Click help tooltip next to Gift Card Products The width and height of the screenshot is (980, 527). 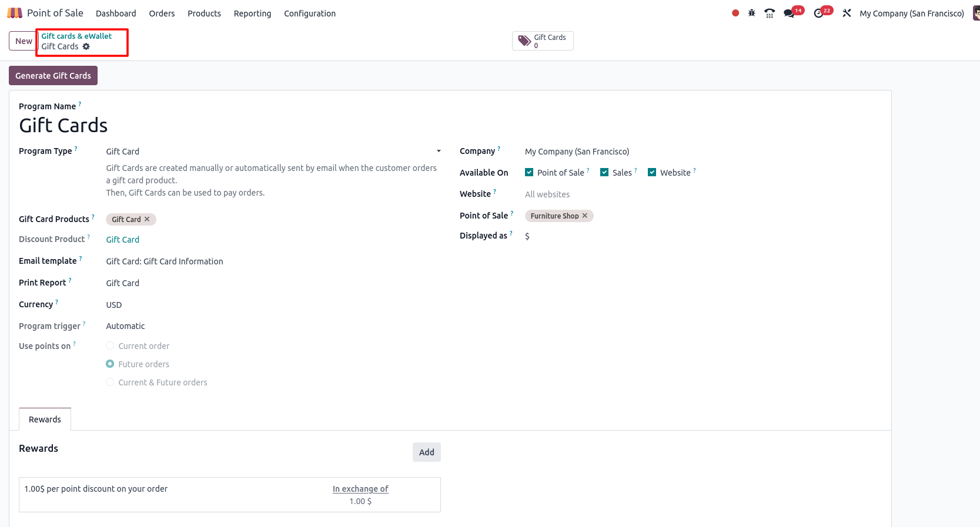(93, 217)
